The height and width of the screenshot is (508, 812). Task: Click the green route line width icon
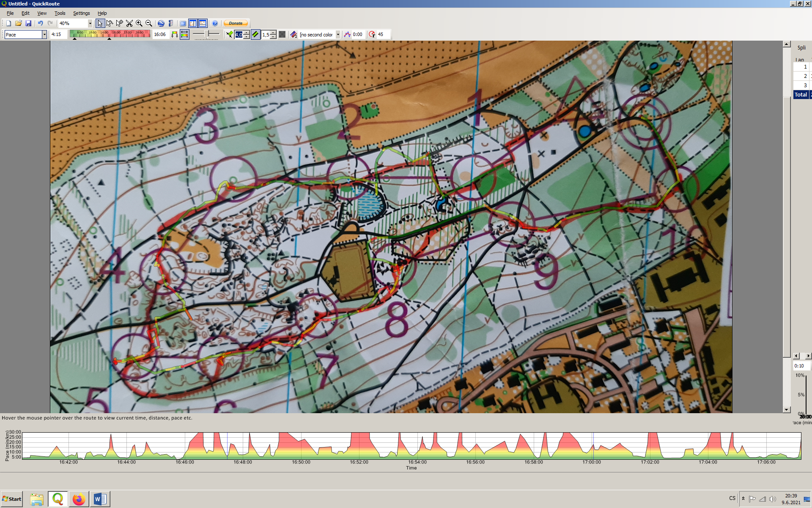(229, 35)
